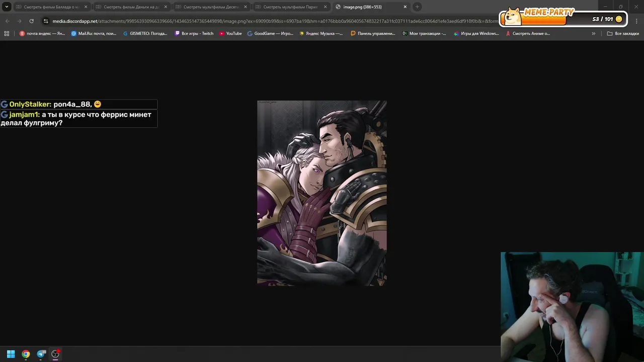Click the displayed image.png artwork
The width and height of the screenshot is (644, 362).
pos(322,193)
